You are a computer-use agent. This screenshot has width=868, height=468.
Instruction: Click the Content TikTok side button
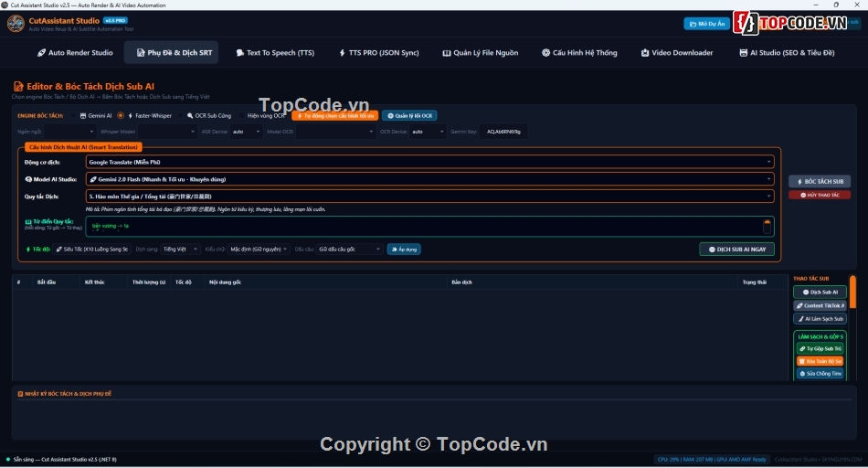(820, 305)
